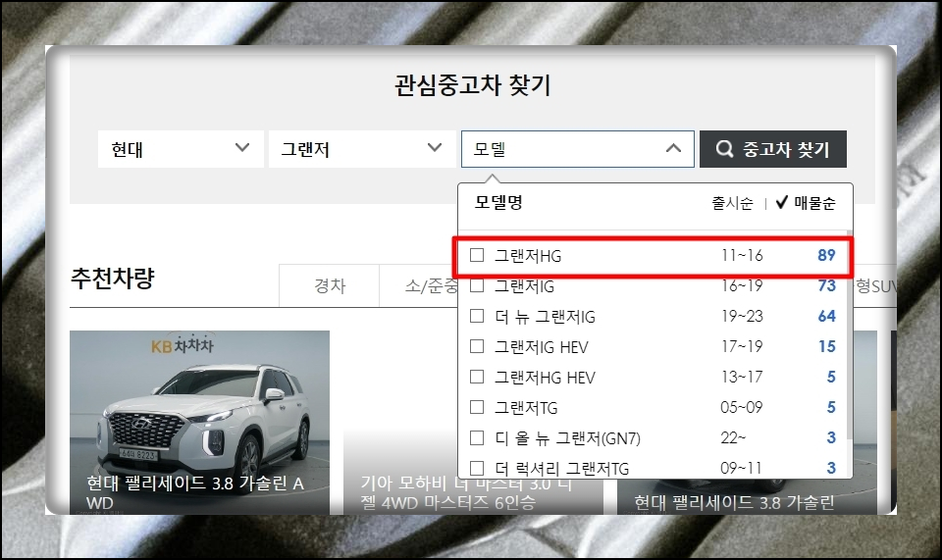Click the year range 05~09
The height and width of the screenshot is (560, 942).
click(742, 407)
